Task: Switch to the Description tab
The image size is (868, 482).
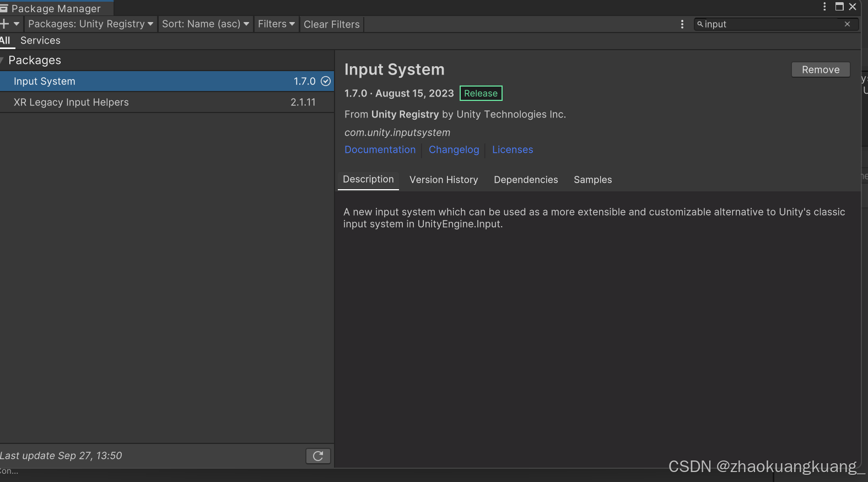Action: (x=368, y=179)
